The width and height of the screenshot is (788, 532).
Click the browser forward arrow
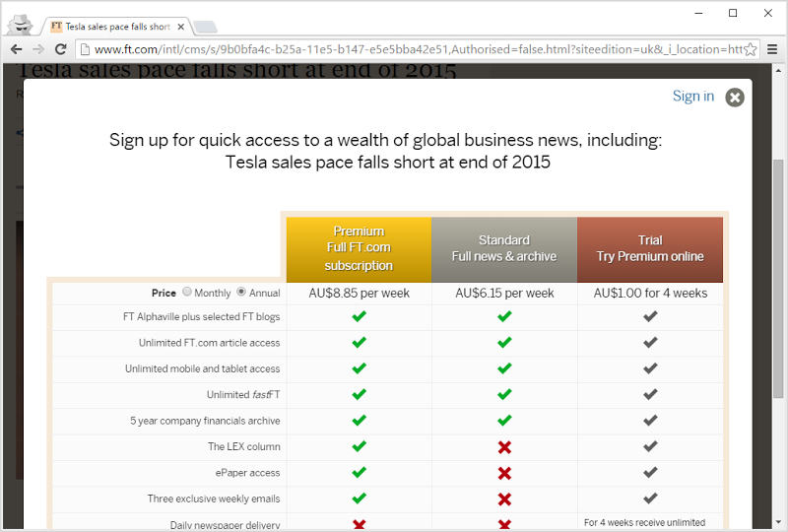38,49
